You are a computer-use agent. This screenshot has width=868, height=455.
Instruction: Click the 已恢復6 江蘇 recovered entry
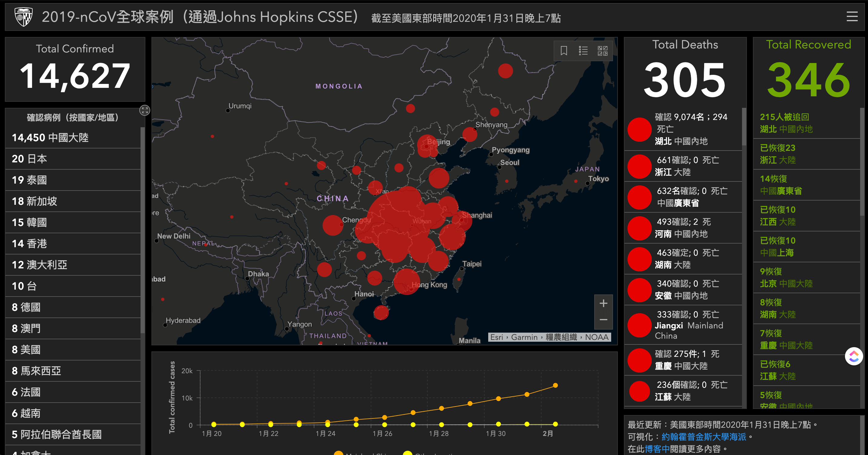point(807,370)
